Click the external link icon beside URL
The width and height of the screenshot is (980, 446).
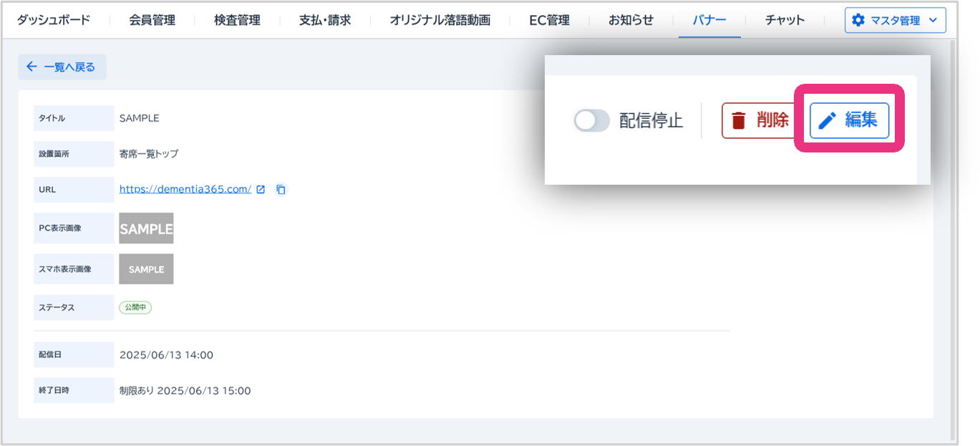[261, 190]
